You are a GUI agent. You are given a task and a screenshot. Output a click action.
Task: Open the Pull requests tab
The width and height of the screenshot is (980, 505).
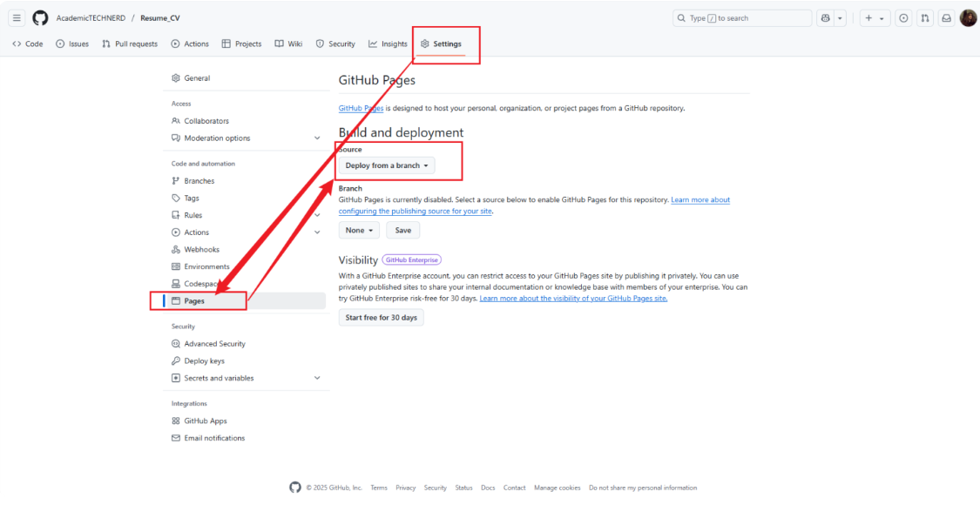tap(130, 44)
